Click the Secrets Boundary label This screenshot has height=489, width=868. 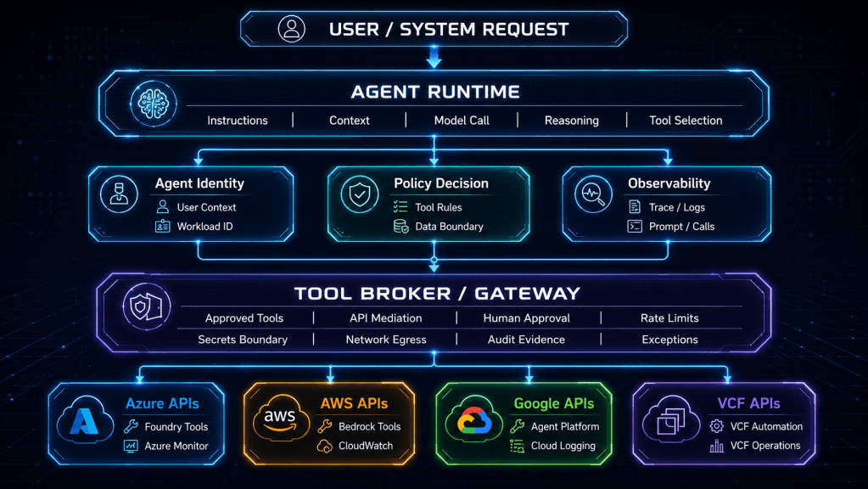243,340
